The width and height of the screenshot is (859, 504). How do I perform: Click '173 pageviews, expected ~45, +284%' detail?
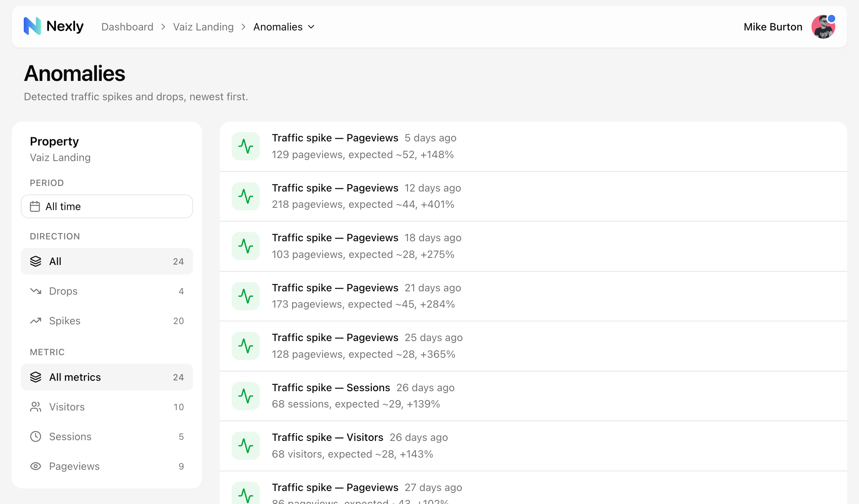tap(363, 304)
